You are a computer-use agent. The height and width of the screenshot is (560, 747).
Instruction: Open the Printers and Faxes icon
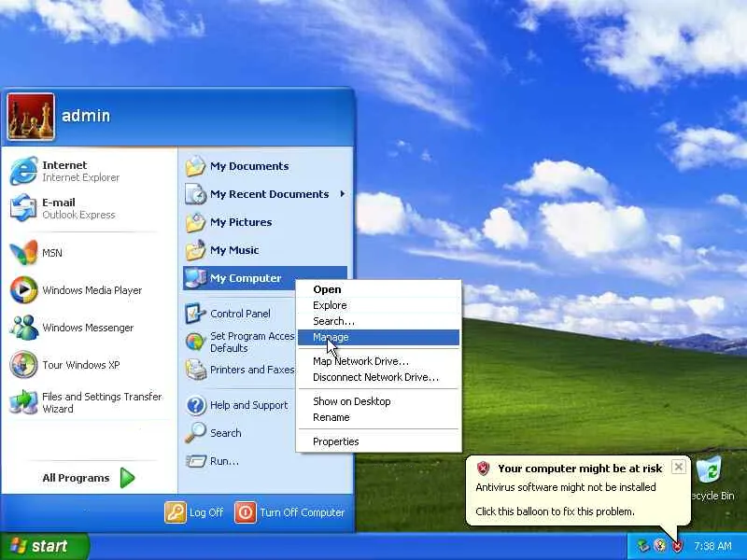pos(195,370)
